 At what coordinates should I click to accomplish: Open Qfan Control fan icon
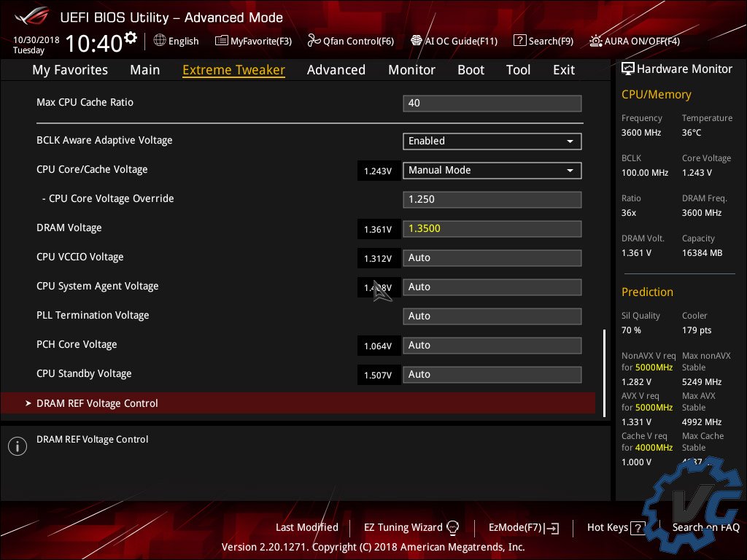(x=314, y=41)
